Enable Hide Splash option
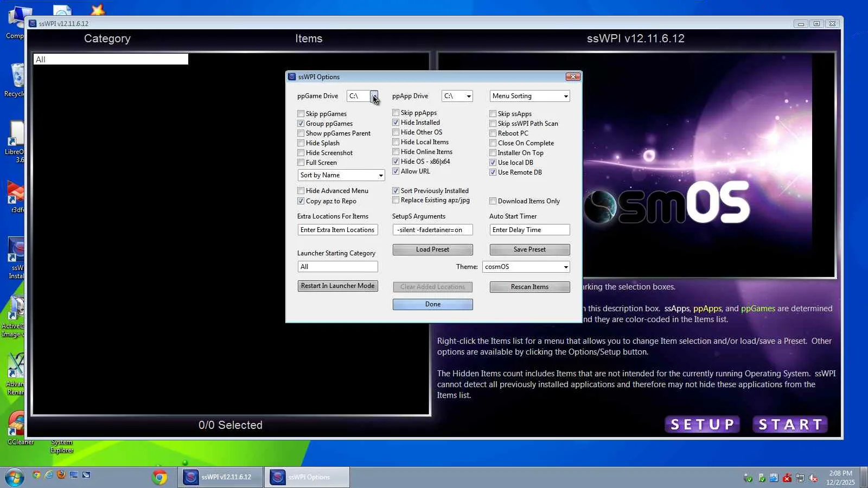This screenshot has width=868, height=488. point(301,143)
